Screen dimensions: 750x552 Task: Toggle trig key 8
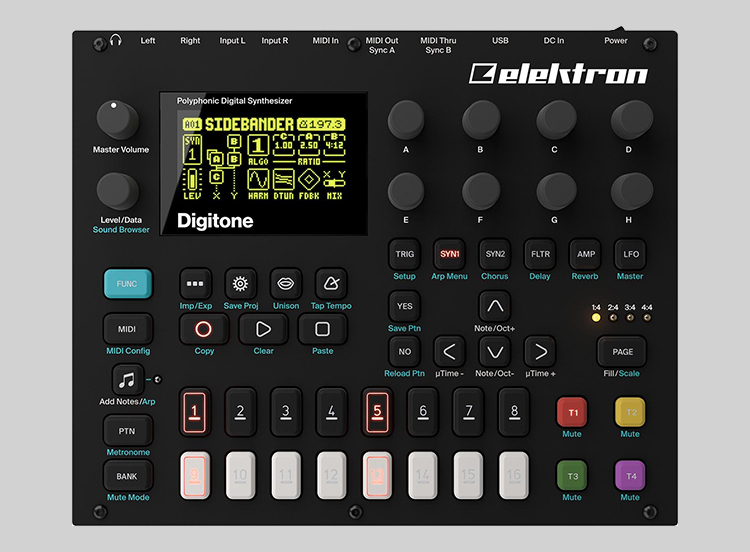(514, 412)
